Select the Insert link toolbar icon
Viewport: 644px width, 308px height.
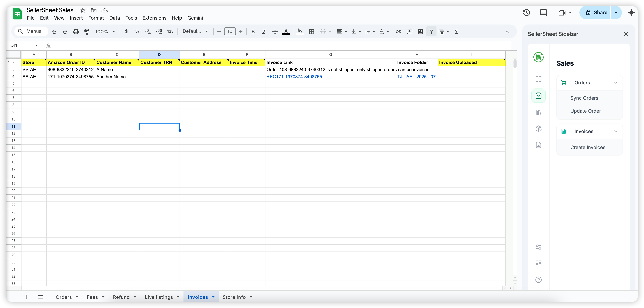click(x=398, y=31)
